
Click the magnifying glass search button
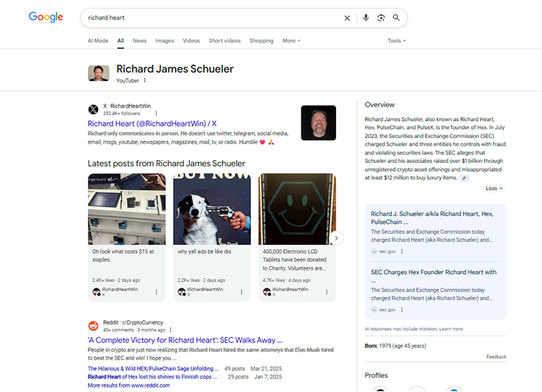396,18
